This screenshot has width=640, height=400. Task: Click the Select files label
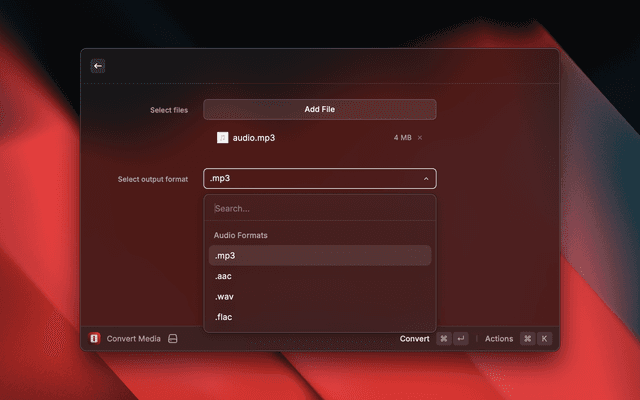click(169, 110)
